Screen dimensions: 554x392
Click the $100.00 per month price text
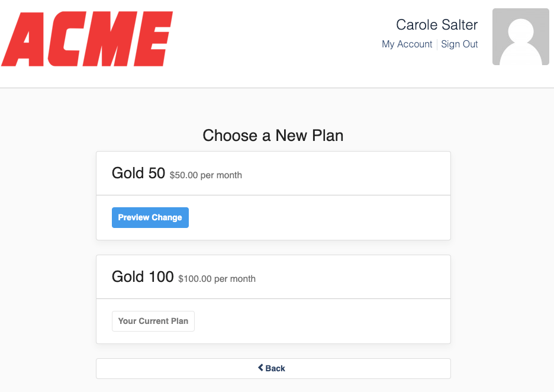217,279
